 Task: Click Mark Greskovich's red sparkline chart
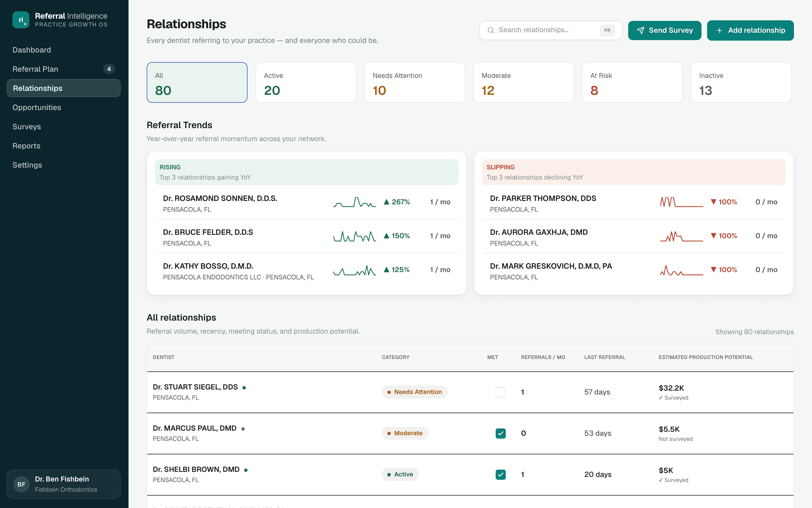point(681,270)
